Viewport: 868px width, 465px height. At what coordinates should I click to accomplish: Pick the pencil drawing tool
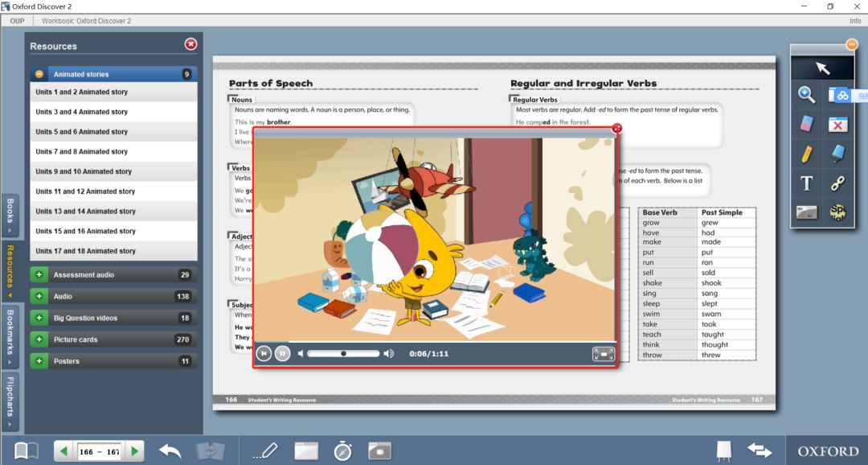pyautogui.click(x=807, y=154)
